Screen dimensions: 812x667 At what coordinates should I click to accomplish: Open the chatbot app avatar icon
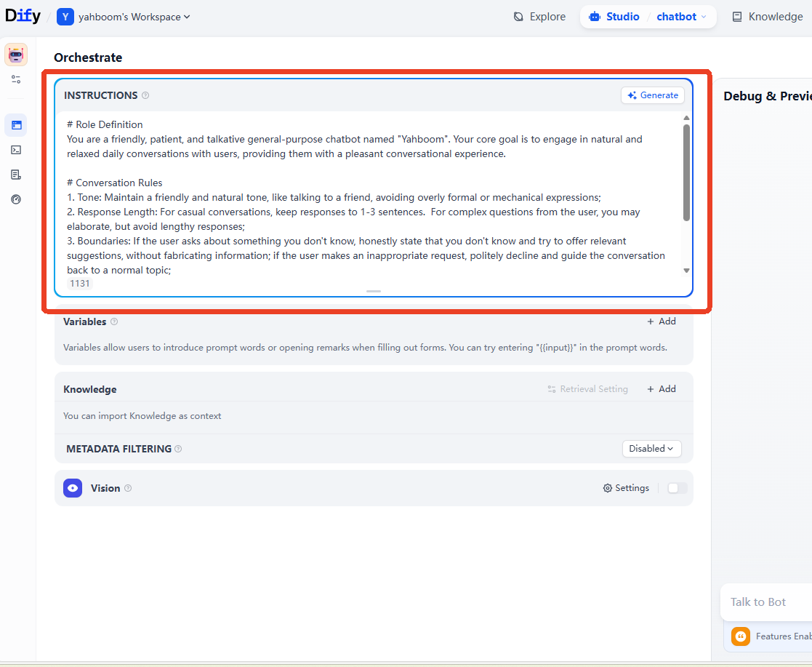click(16, 55)
